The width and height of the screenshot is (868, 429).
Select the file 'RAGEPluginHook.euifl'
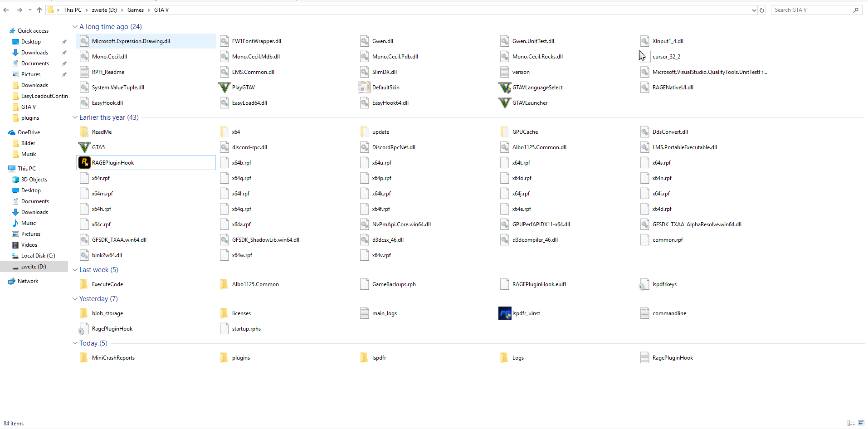(x=539, y=284)
